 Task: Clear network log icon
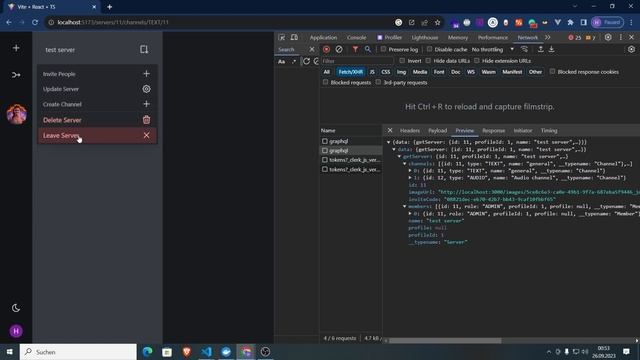339,49
